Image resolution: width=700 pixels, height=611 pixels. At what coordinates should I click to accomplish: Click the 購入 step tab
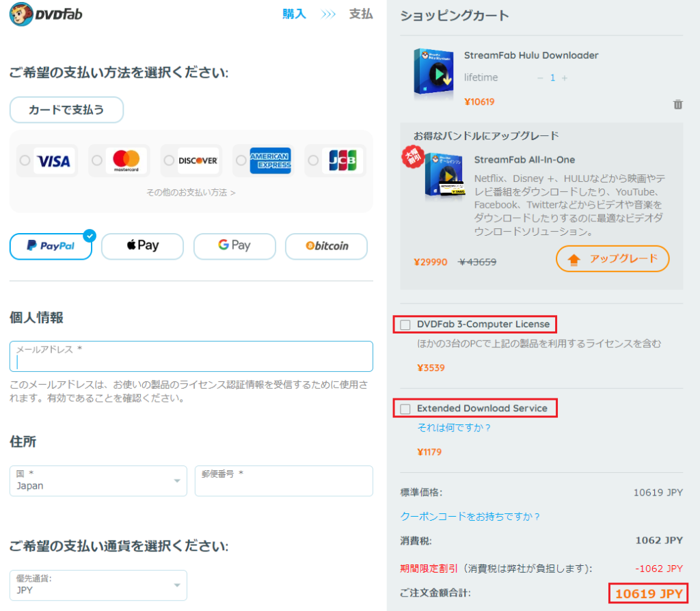pyautogui.click(x=294, y=14)
